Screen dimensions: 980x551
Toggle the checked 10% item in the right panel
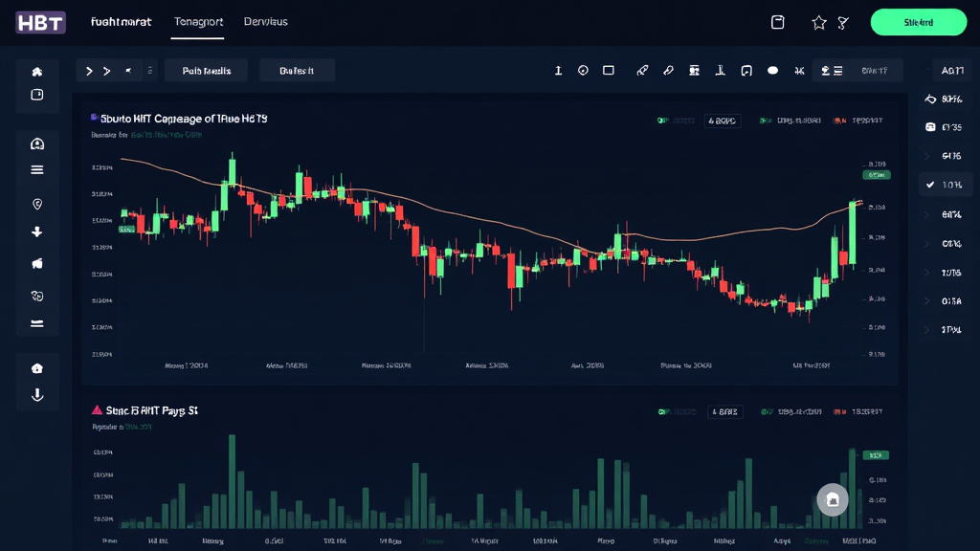pos(946,184)
